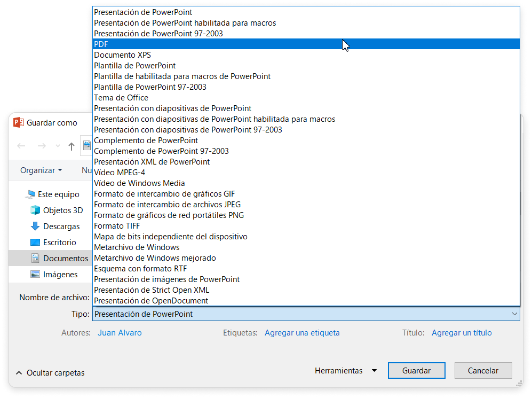Open the Objetos 3D folder

pos(62,210)
